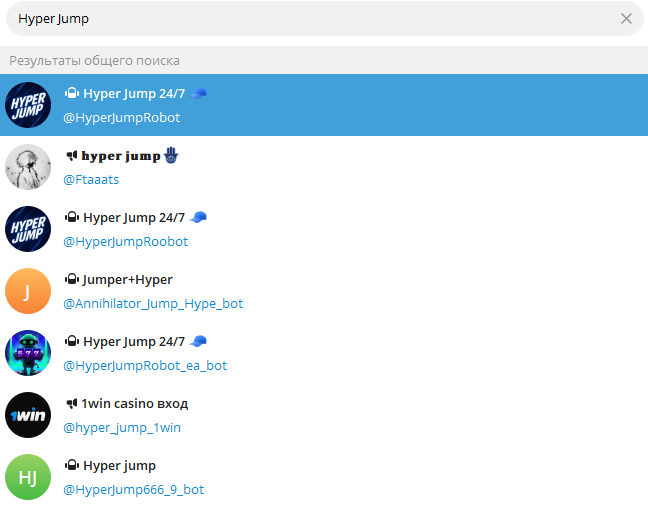
Task: Open the @hyper_jump_1win username link
Action: (122, 428)
